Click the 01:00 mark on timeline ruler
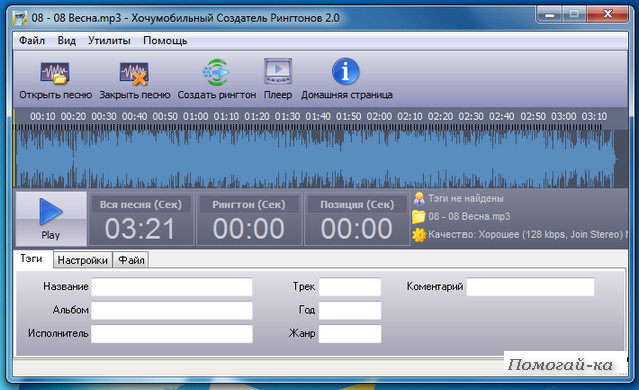This screenshot has width=639, height=390. point(196,117)
